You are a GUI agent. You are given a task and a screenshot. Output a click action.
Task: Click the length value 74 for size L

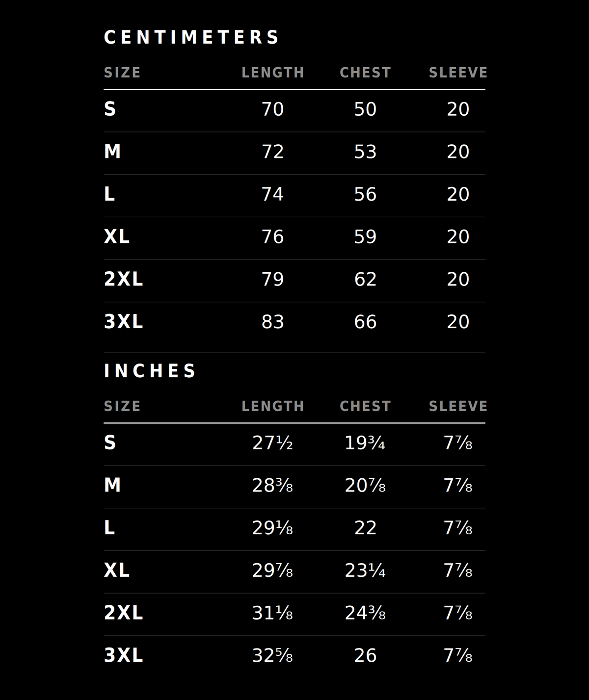272,194
